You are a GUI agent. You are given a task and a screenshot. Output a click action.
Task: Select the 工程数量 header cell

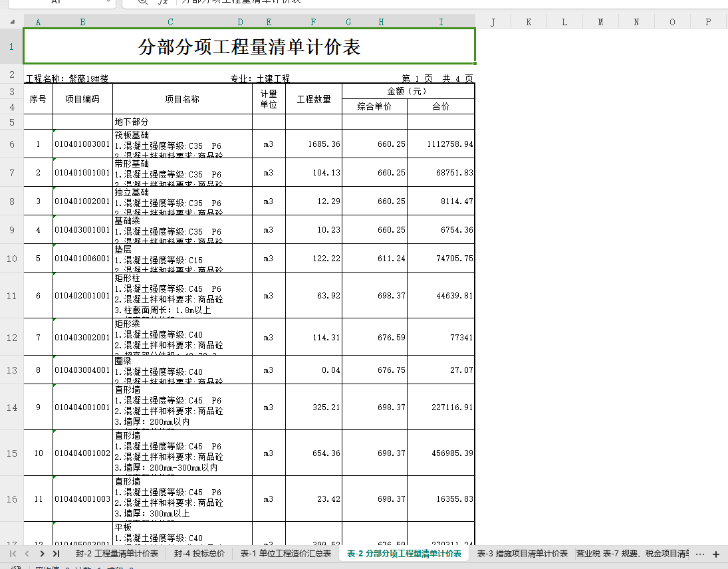pos(314,99)
